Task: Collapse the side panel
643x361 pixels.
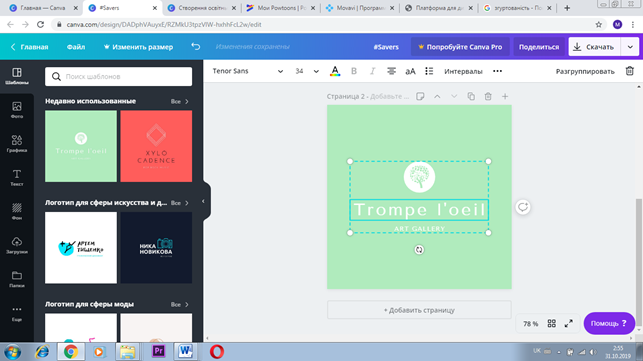Action: pyautogui.click(x=203, y=201)
